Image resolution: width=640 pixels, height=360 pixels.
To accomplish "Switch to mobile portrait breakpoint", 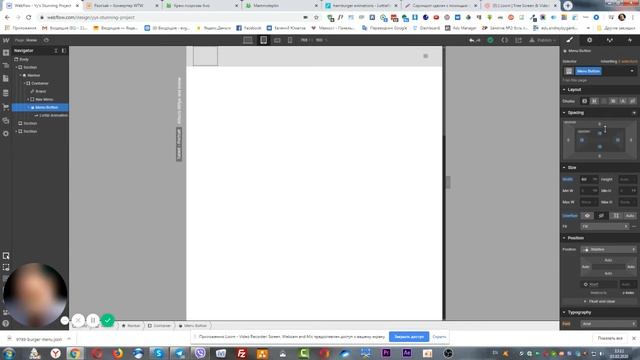I will pos(290,40).
